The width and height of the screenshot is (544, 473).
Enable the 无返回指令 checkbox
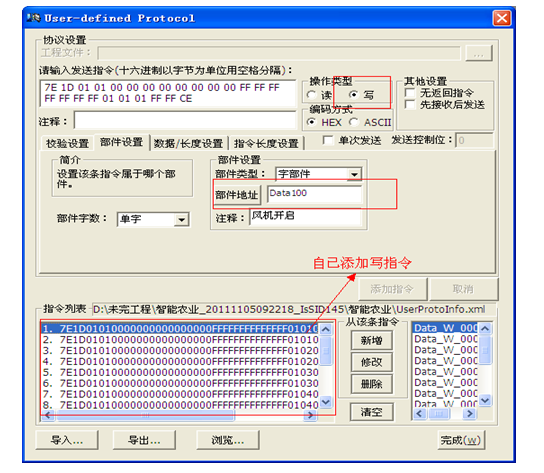point(410,93)
